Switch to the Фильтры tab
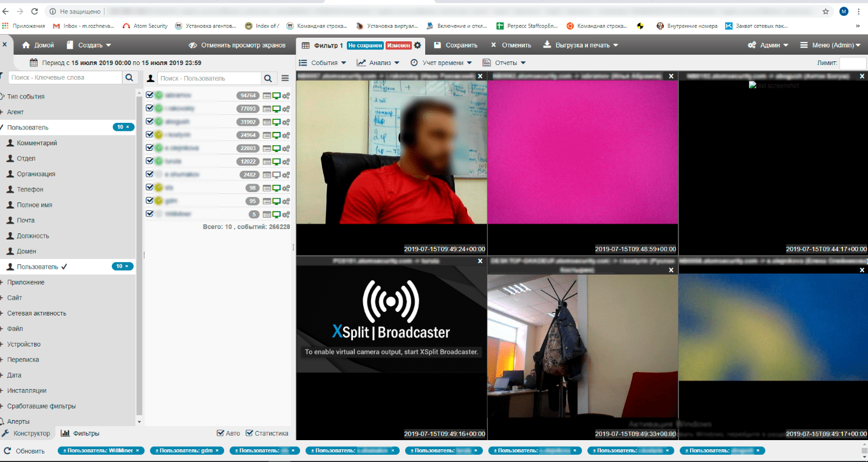The image size is (868, 462). coord(80,433)
